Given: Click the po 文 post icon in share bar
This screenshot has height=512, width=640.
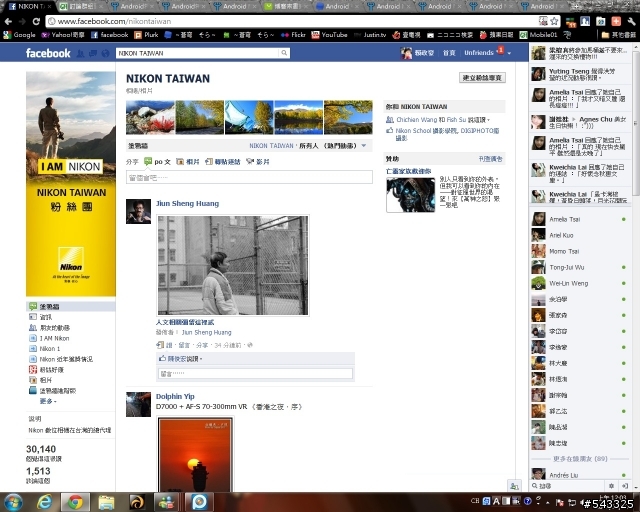Looking at the screenshot, I should pos(148,161).
